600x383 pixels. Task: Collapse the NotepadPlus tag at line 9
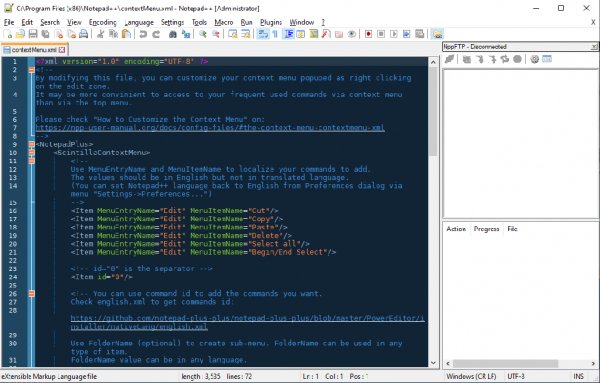point(31,144)
